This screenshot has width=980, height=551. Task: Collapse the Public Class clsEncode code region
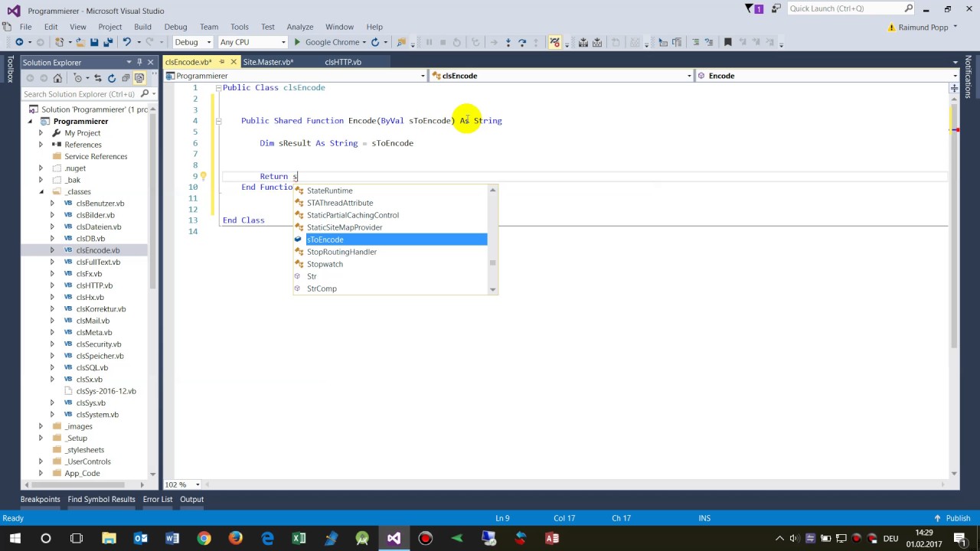click(x=218, y=88)
